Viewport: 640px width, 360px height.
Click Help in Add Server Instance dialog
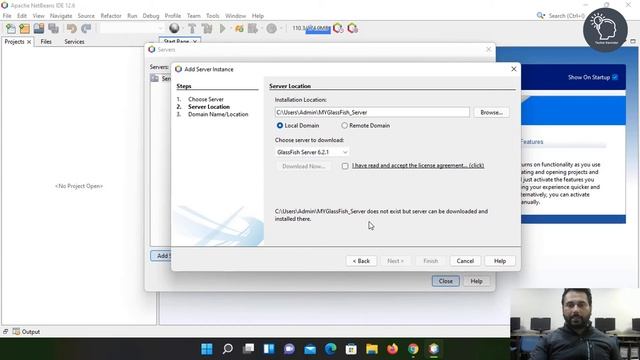click(500, 261)
